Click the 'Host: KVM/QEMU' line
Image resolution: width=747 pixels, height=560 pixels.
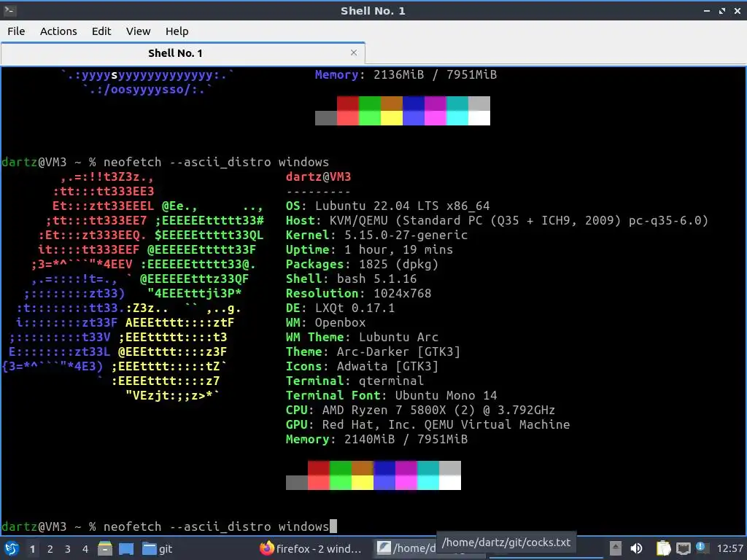[x=497, y=220]
